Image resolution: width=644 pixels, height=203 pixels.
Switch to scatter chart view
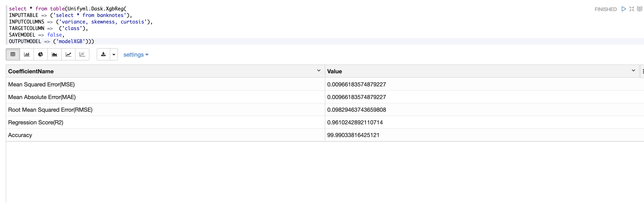coord(82,54)
